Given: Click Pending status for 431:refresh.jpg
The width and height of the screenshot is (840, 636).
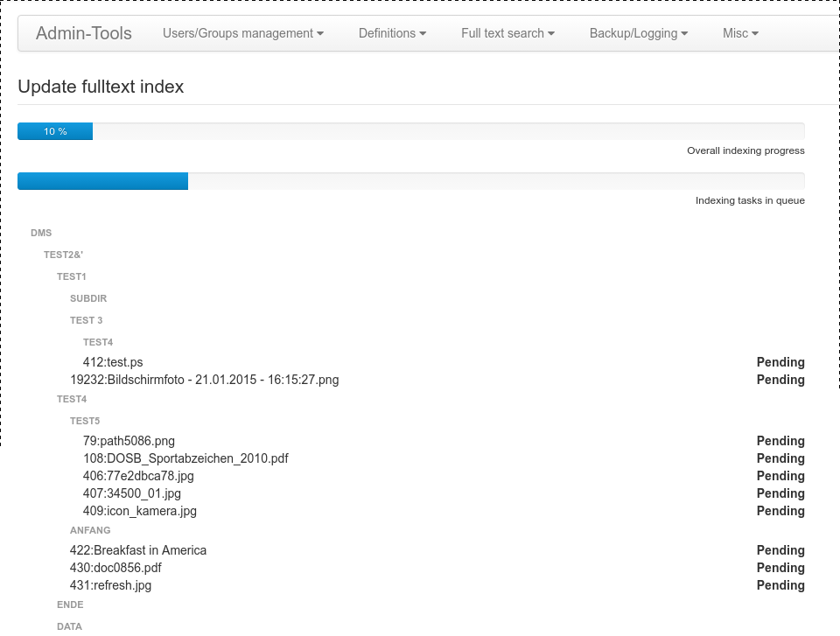Looking at the screenshot, I should pyautogui.click(x=780, y=585).
